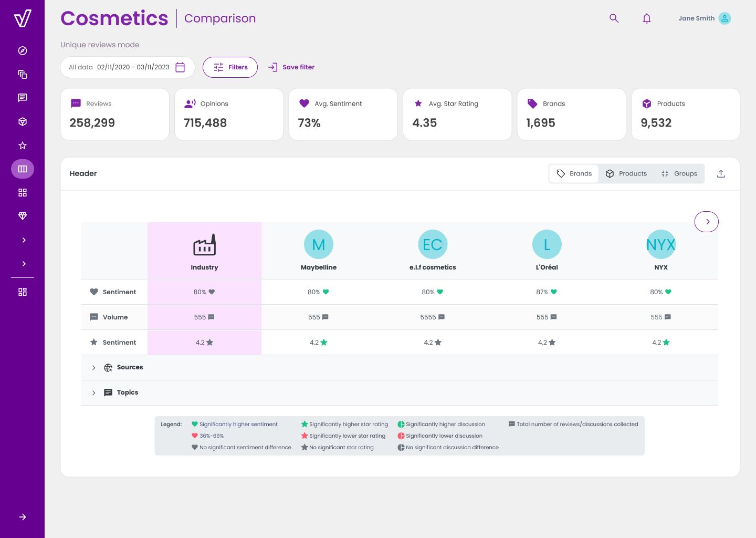This screenshot has width=756, height=538.
Task: Open the dashboard widgets icon below sidebar divider
Action: tap(23, 292)
